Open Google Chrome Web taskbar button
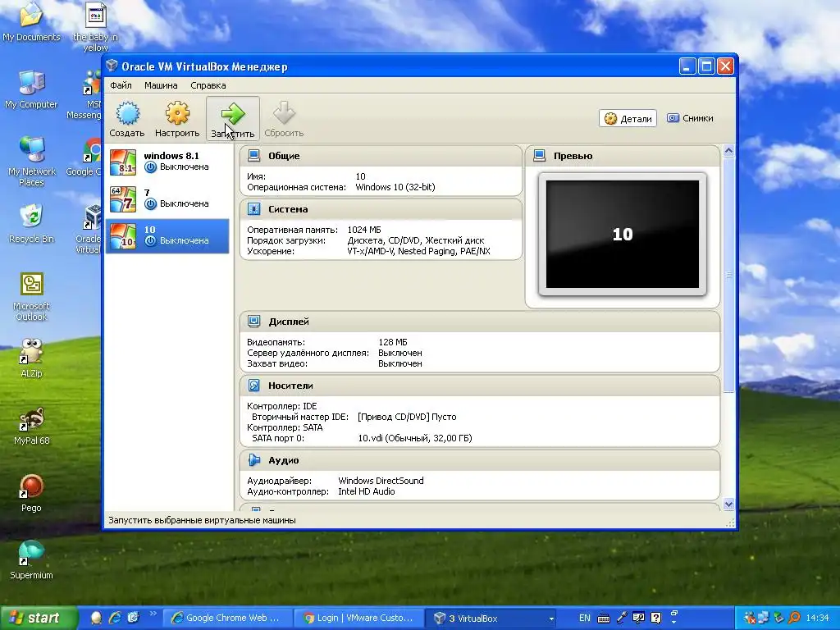840x630 pixels. [227, 618]
